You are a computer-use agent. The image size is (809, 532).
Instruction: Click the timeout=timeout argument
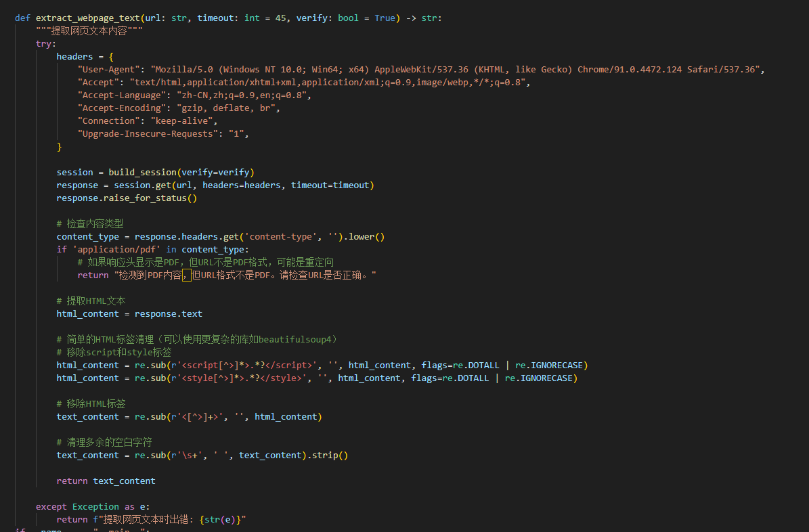pyautogui.click(x=330, y=185)
